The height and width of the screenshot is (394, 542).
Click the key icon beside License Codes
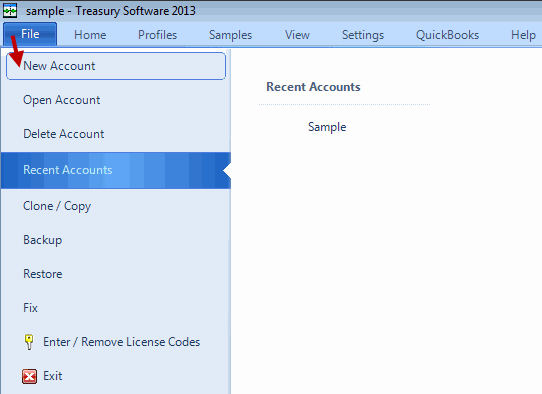29,342
